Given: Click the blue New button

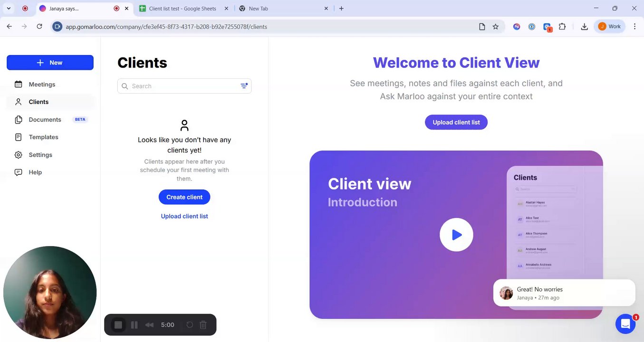Looking at the screenshot, I should pyautogui.click(x=50, y=63).
